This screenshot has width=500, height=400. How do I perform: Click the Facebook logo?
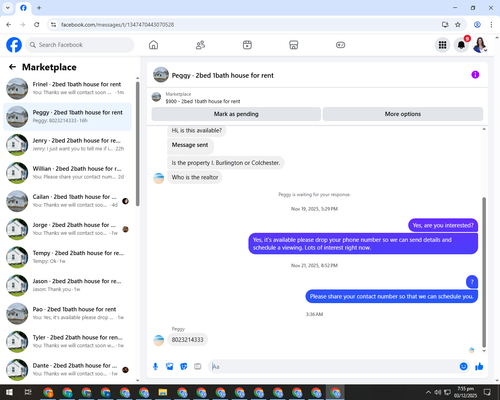click(14, 45)
